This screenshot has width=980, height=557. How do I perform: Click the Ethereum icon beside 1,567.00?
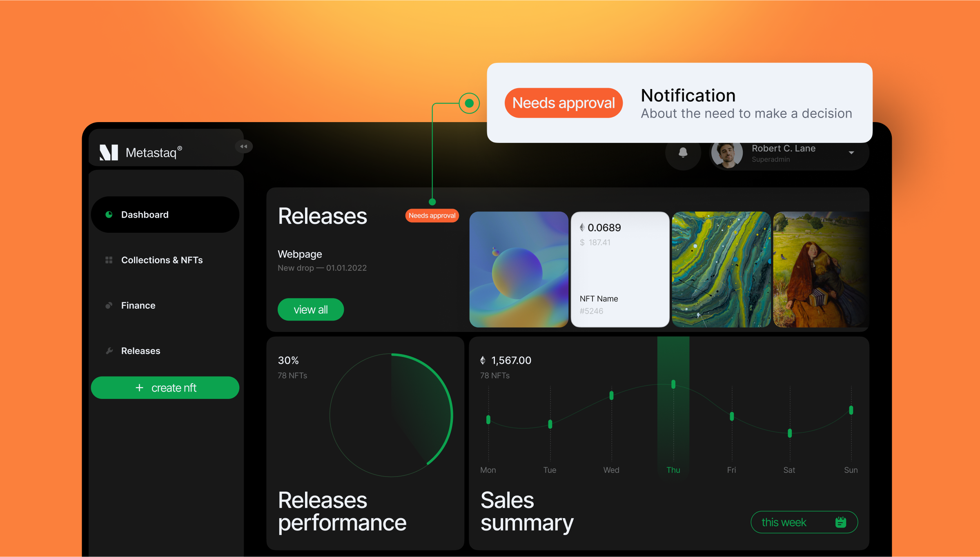483,360
